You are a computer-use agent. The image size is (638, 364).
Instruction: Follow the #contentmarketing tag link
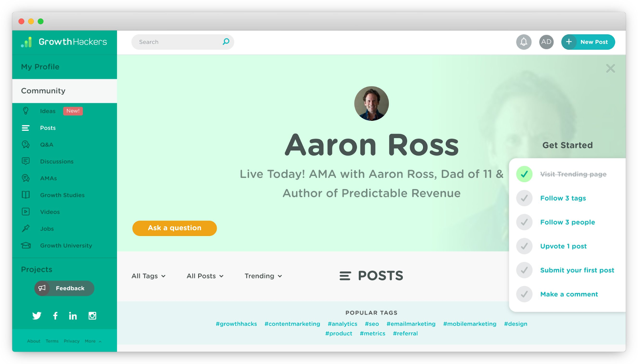pyautogui.click(x=292, y=324)
